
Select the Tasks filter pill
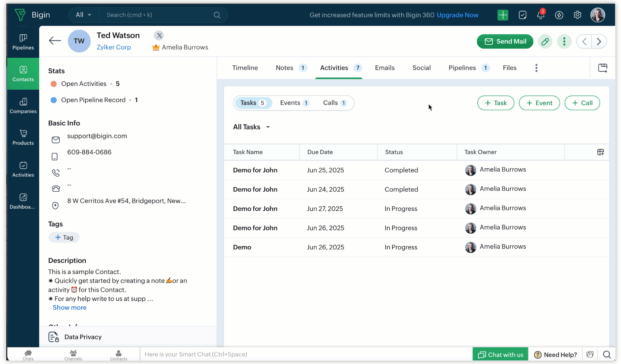click(253, 103)
